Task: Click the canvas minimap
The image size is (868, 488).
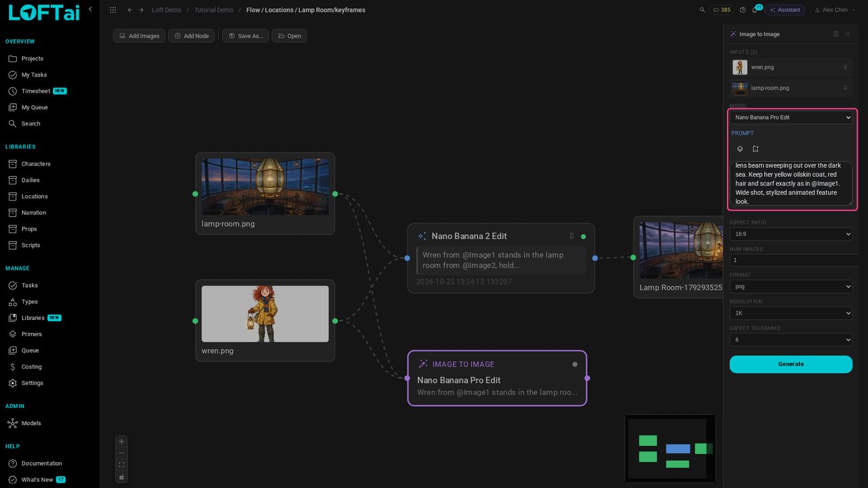Action: (x=670, y=449)
